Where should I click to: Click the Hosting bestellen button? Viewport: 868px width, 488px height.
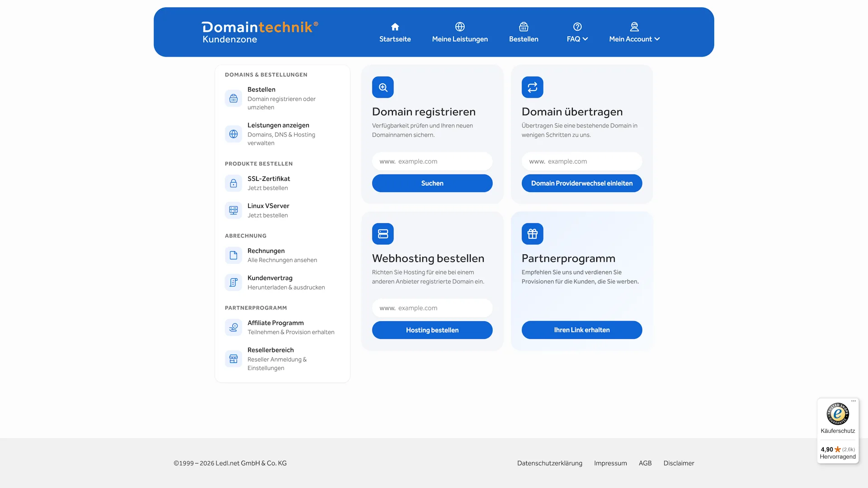click(x=432, y=330)
